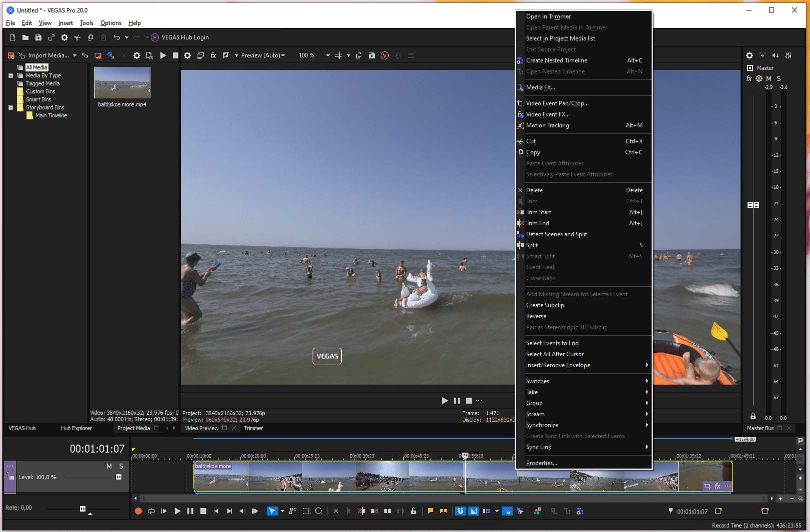Click the Import Media button
The image size is (810, 532).
48,55
